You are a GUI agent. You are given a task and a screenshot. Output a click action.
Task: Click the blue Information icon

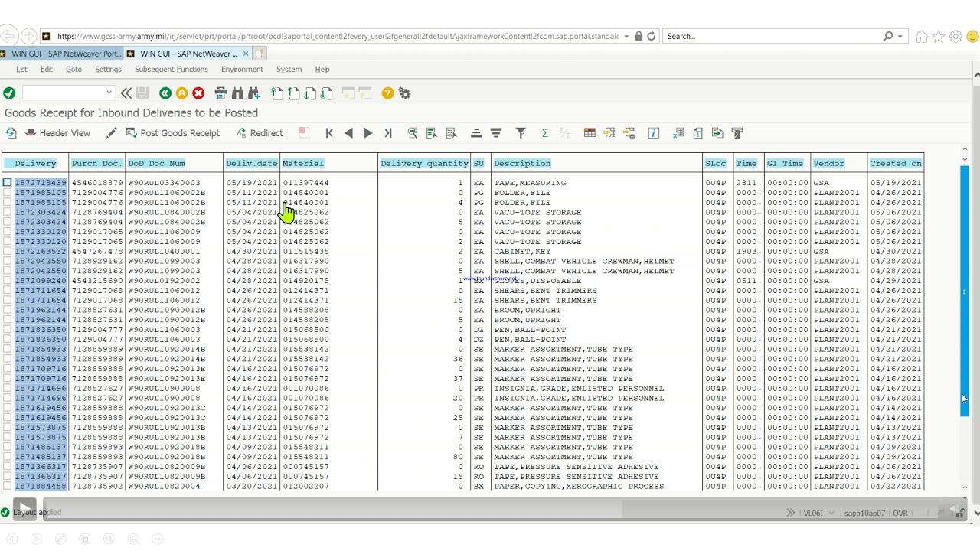(654, 133)
